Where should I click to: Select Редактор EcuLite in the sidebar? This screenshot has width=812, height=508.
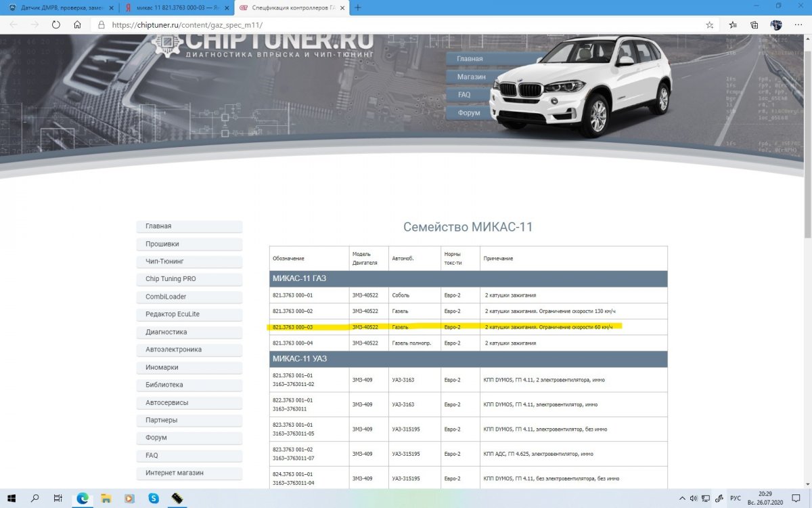click(x=189, y=314)
